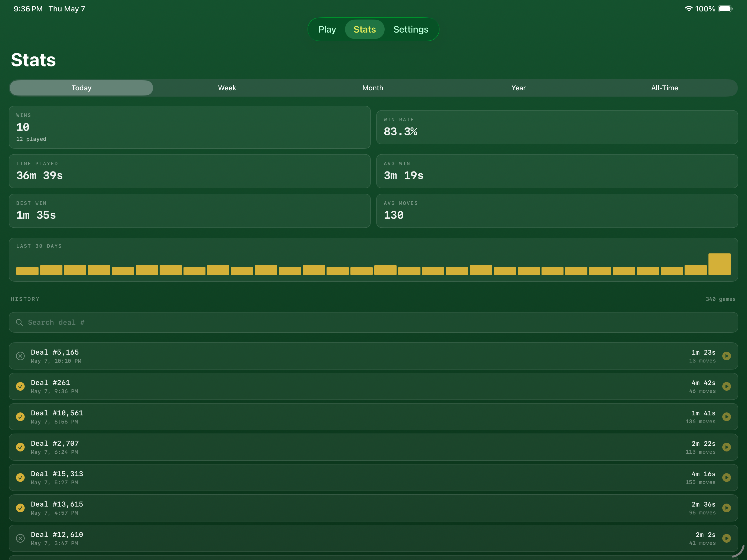
Task: Click the Win Rate 83.3% card
Action: pos(557,127)
